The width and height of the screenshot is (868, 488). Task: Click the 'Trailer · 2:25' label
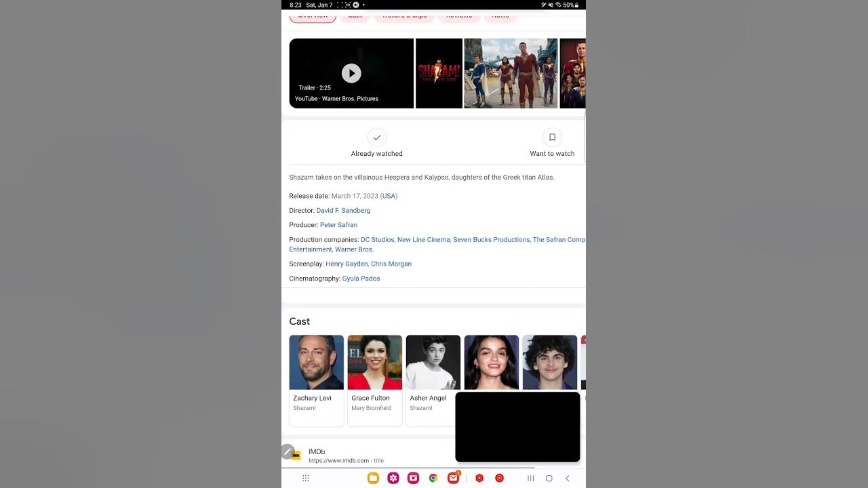point(315,88)
